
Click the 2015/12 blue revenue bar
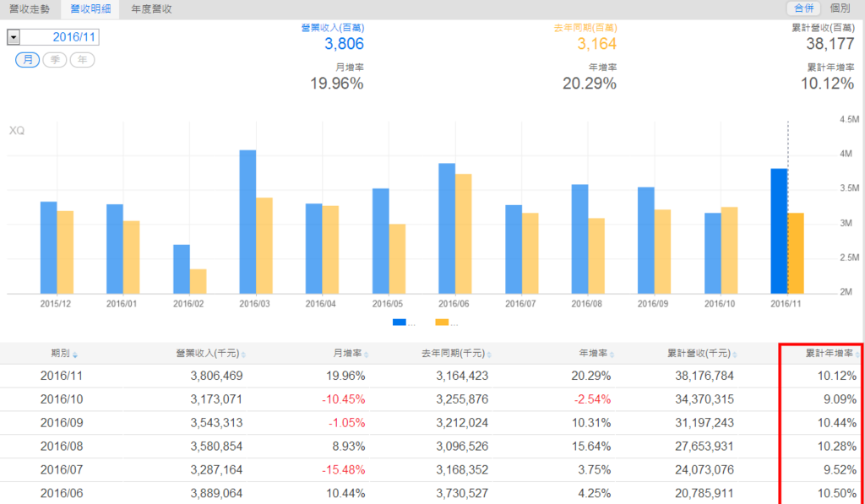click(x=48, y=247)
